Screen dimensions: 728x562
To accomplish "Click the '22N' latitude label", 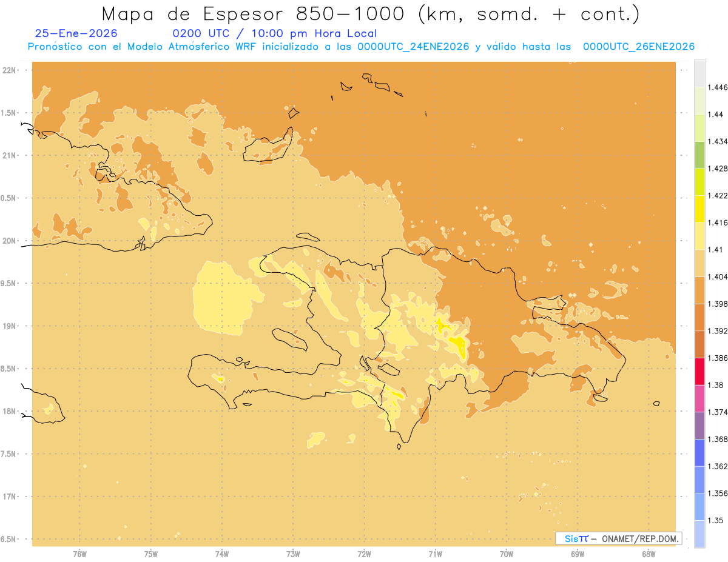I will [8, 70].
